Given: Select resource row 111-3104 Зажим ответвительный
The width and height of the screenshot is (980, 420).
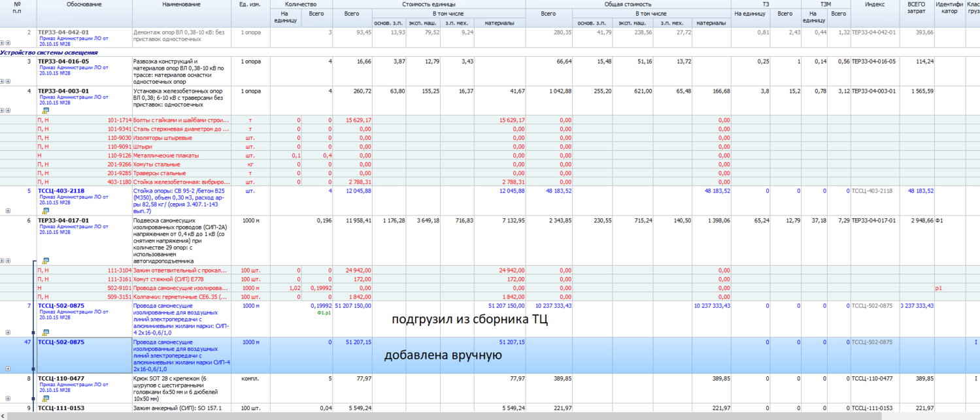Looking at the screenshot, I should click(490, 270).
